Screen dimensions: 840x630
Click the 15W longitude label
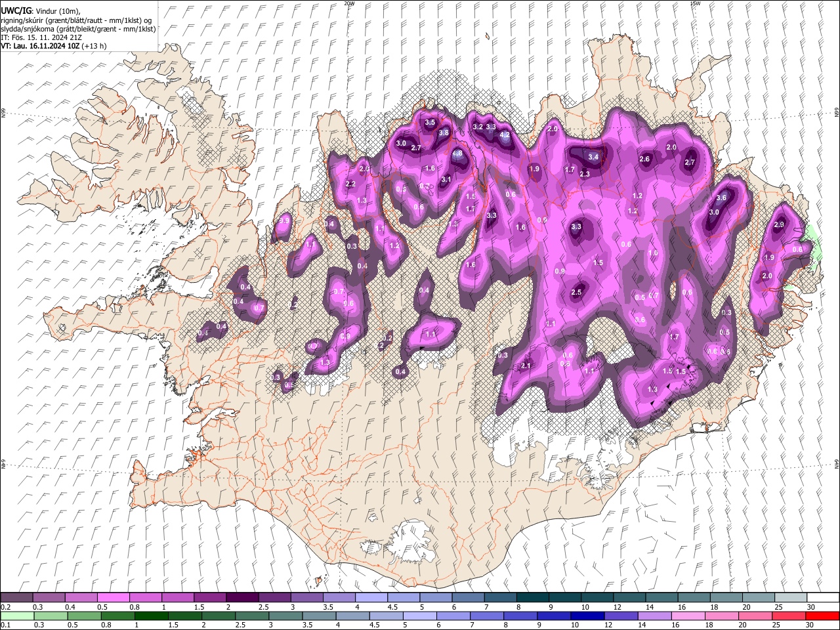coord(695,3)
